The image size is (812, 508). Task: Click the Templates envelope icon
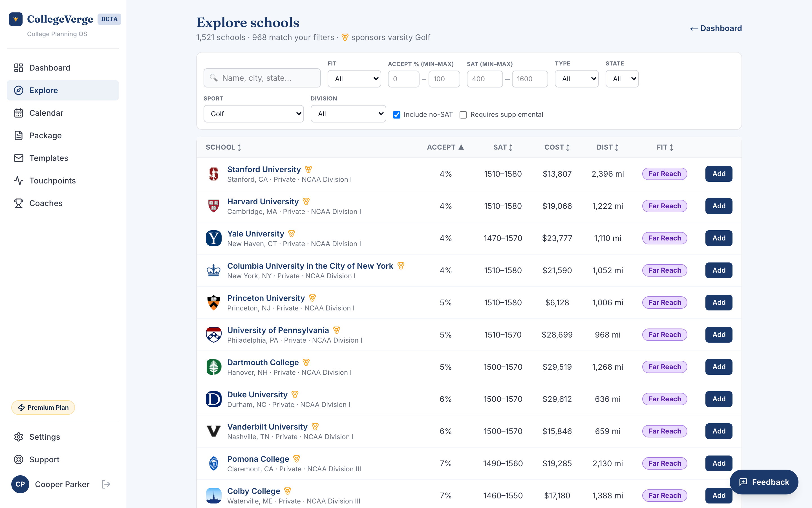18,158
